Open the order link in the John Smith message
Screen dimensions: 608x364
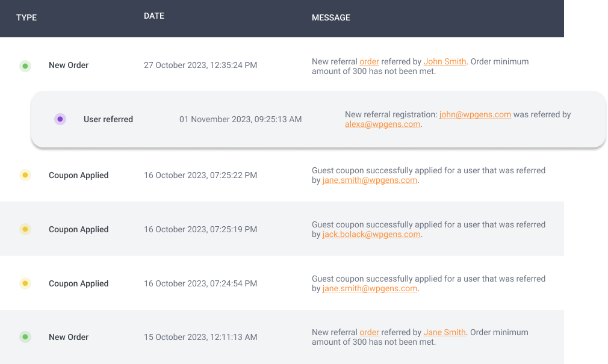(x=369, y=61)
